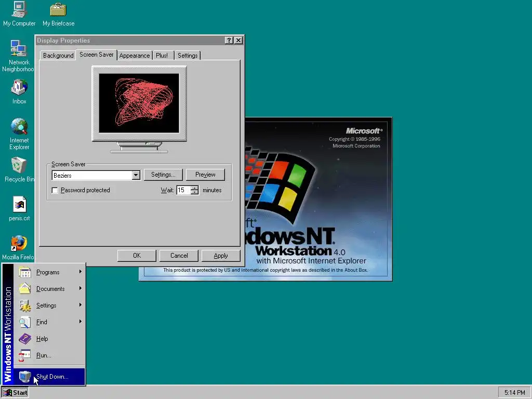Click the Programs folder icon in Start menu
The width and height of the screenshot is (532, 399).
tap(25, 272)
